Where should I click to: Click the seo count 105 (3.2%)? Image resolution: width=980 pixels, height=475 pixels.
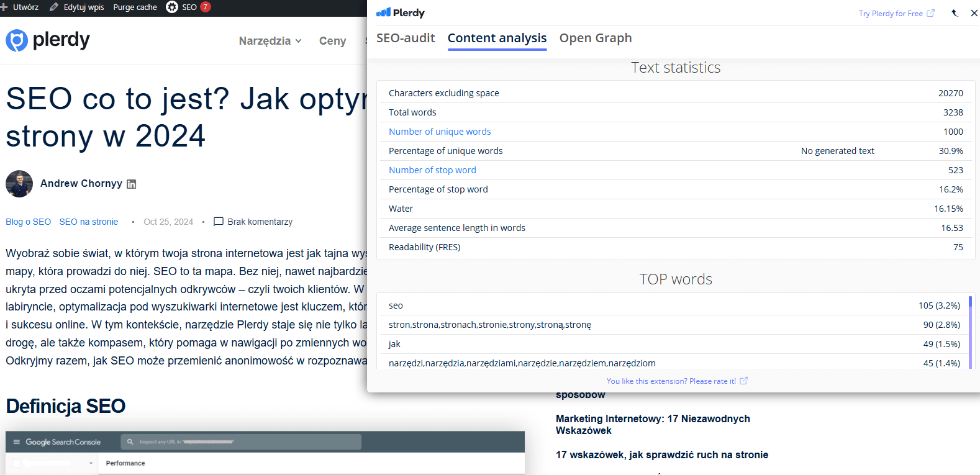pos(939,305)
